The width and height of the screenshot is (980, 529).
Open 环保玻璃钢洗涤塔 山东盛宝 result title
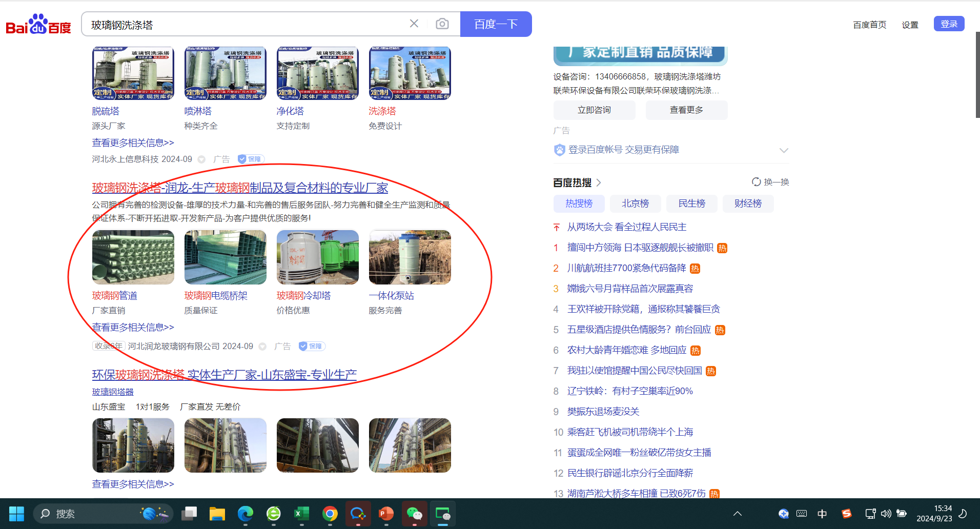224,375
